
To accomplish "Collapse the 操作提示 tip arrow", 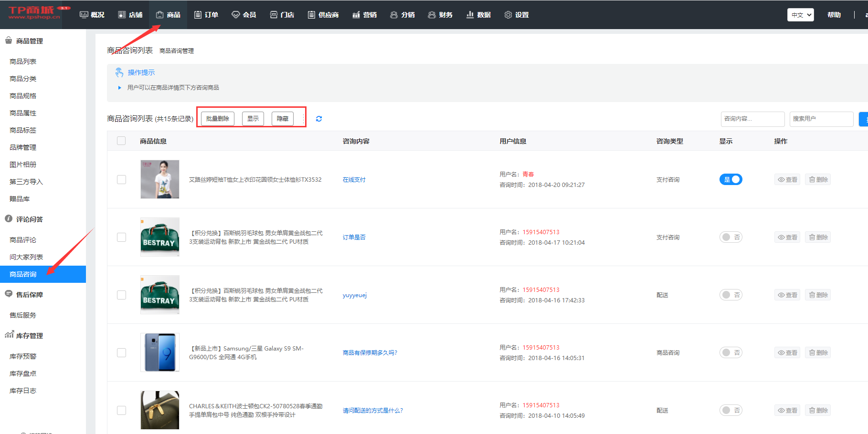I will (119, 88).
